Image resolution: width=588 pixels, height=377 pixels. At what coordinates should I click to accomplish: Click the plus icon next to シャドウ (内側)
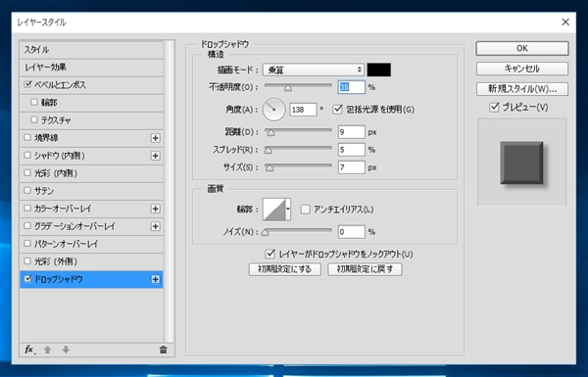click(155, 156)
